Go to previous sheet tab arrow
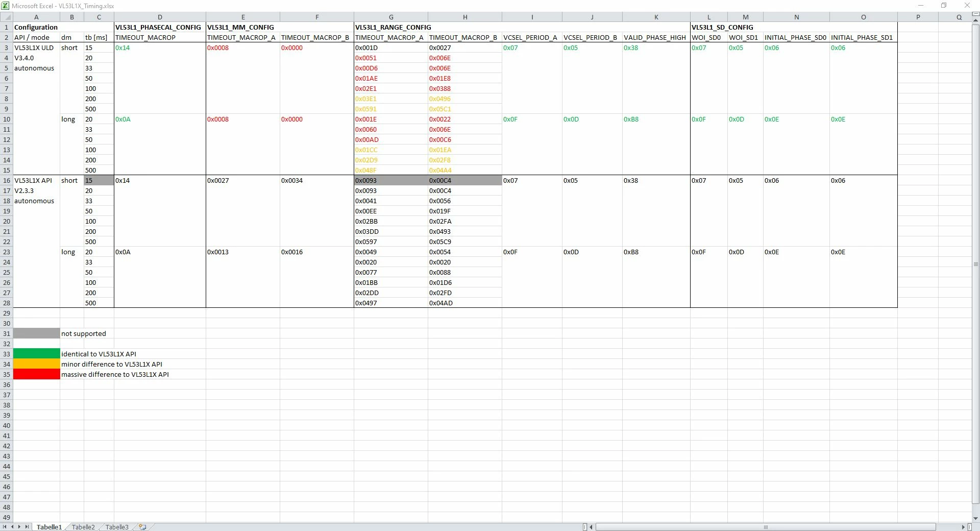Screen dimensions: 980x531 point(12,527)
